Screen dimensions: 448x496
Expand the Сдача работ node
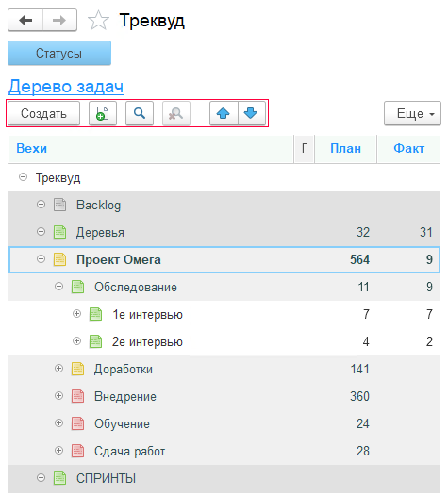tap(58, 450)
